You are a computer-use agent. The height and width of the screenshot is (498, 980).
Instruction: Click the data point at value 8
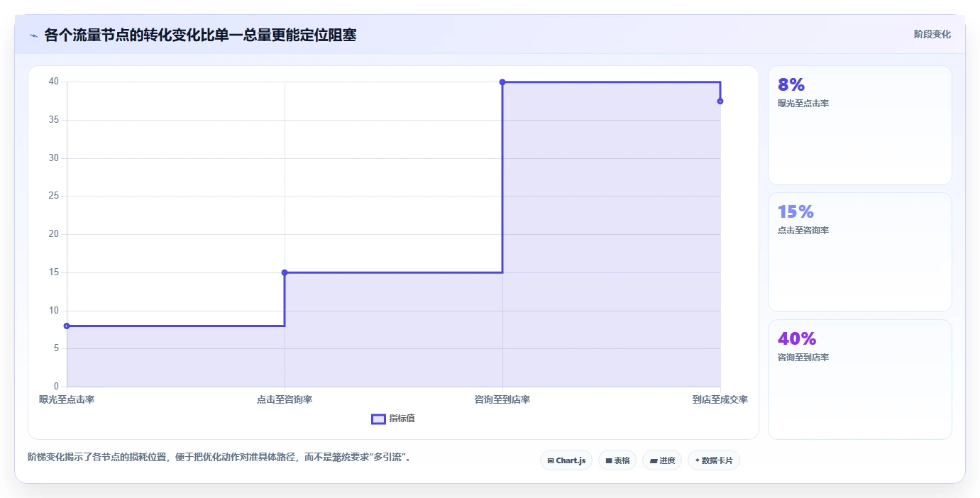pos(67,326)
